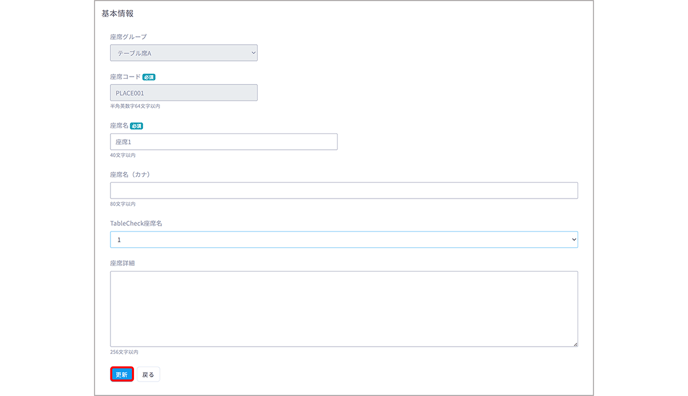Click the 座席詳細 textarea resize handle

pyautogui.click(x=575, y=344)
